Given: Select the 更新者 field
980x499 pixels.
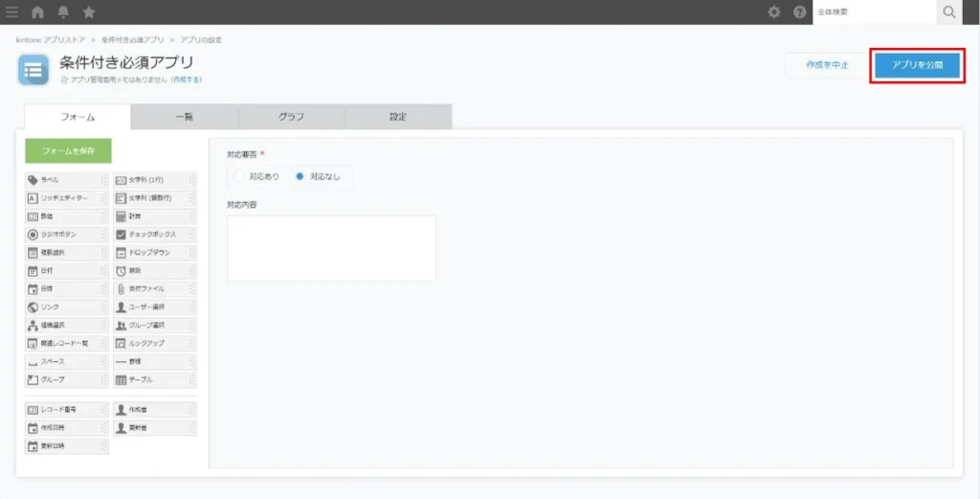Looking at the screenshot, I should [x=155, y=428].
